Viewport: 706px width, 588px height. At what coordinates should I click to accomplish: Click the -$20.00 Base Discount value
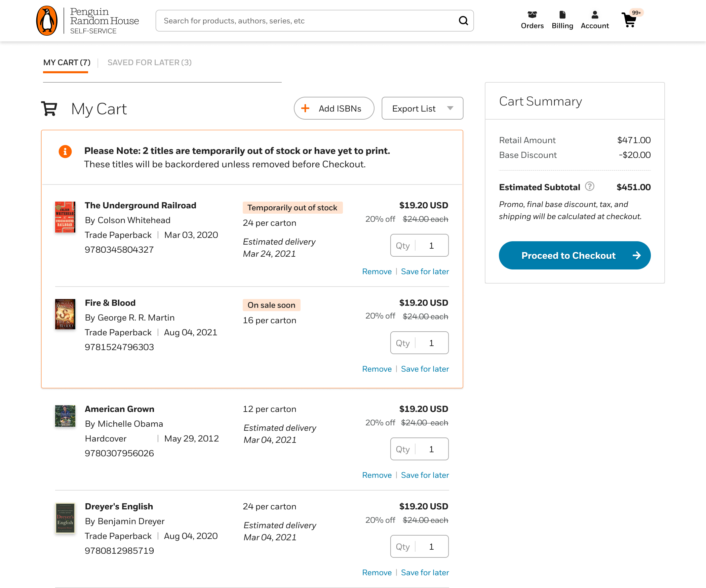click(635, 155)
